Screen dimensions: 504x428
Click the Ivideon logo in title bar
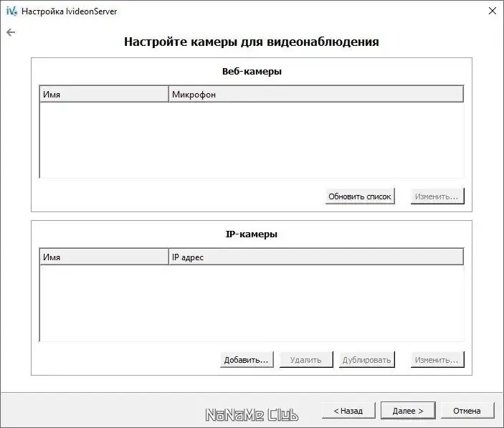point(11,11)
